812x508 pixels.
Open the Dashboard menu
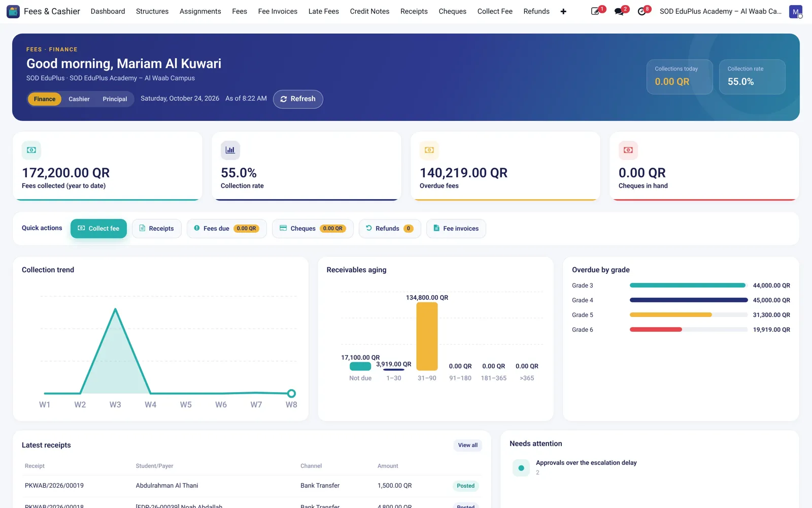[x=108, y=11]
